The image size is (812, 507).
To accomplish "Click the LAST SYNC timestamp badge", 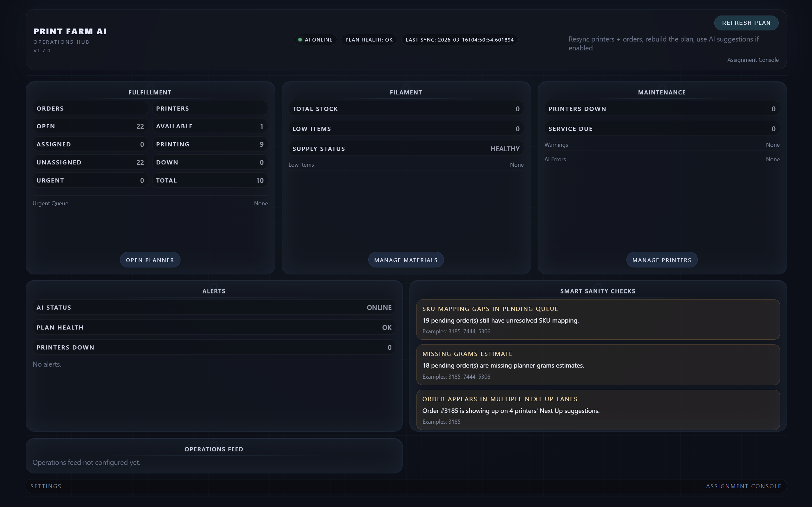I will [x=459, y=39].
